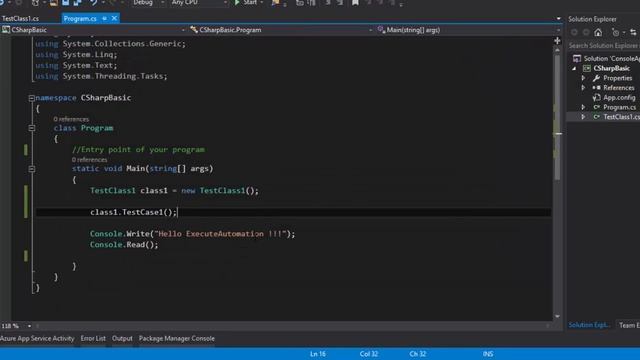Click the INS status bar indicator
The image size is (640, 360).
pyautogui.click(x=488, y=354)
